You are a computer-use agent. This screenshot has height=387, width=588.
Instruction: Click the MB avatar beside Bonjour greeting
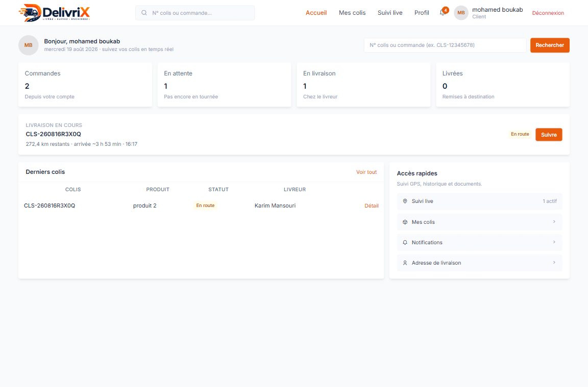click(29, 45)
